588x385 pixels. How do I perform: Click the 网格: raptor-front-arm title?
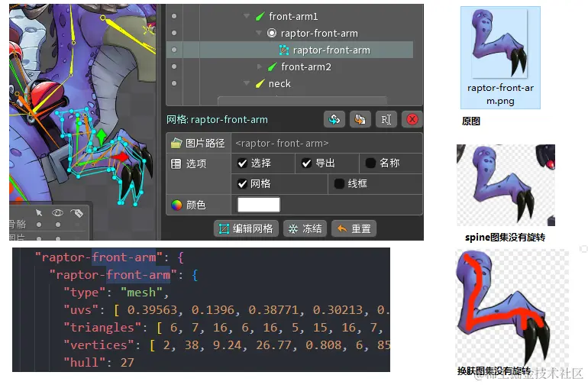pyautogui.click(x=217, y=120)
